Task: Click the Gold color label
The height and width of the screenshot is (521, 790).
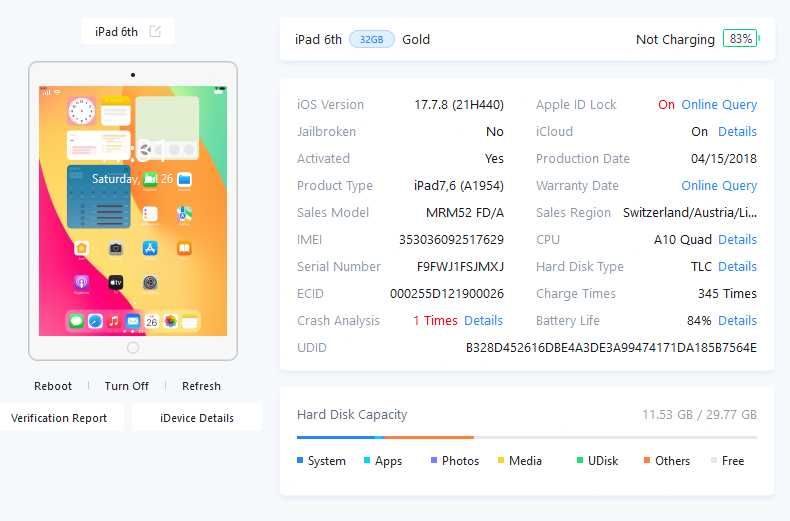Action: point(416,39)
